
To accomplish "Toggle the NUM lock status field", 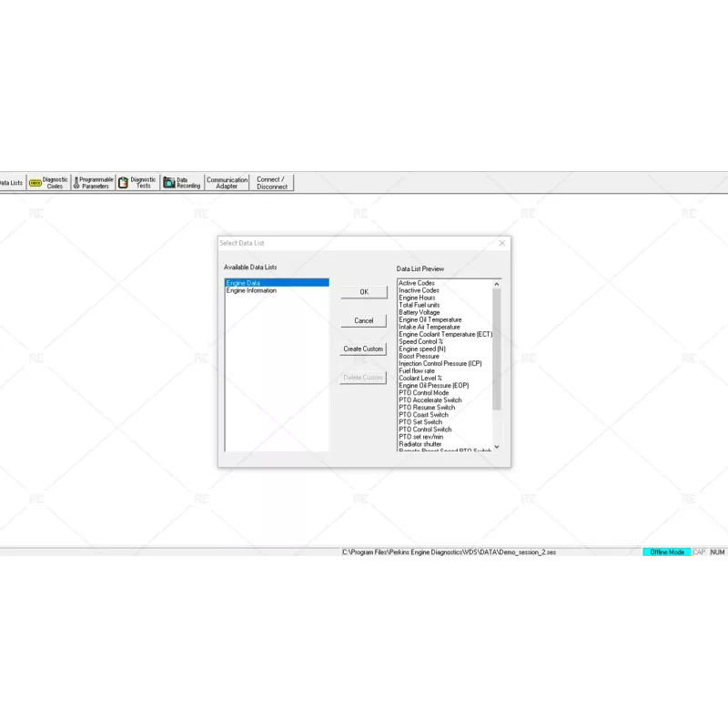I will pos(716,552).
